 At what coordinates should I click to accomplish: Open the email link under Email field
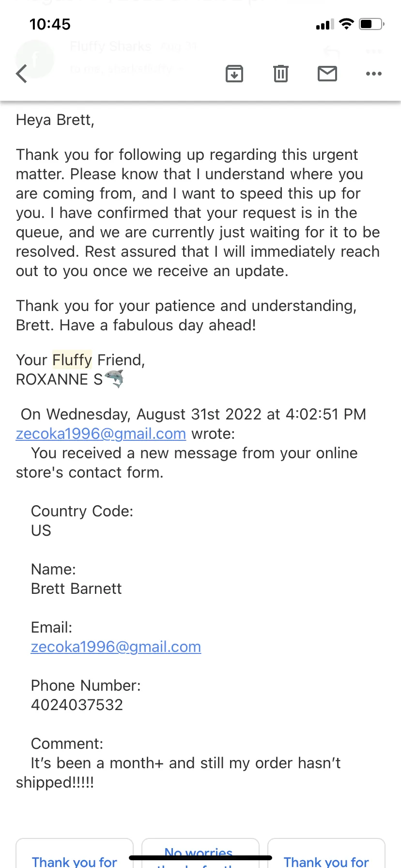(x=116, y=647)
